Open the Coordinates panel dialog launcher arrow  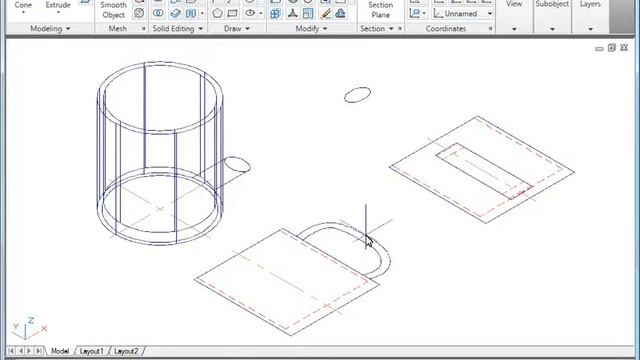coord(490,29)
